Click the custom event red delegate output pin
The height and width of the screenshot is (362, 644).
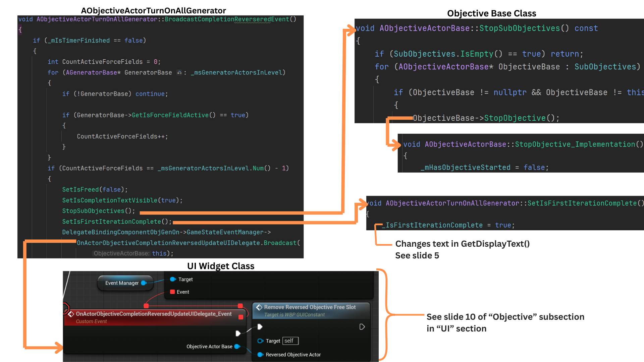point(241,317)
